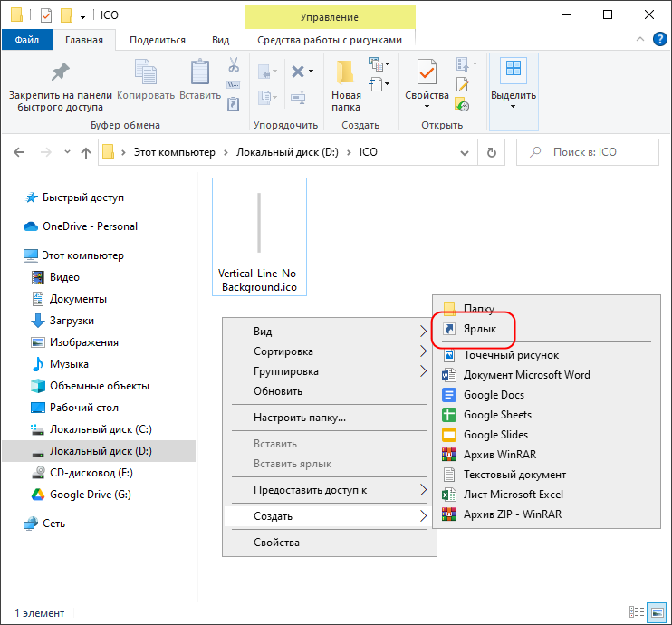This screenshot has width=672, height=625.
Task: Click the Refresh address bar icon
Action: (x=492, y=152)
